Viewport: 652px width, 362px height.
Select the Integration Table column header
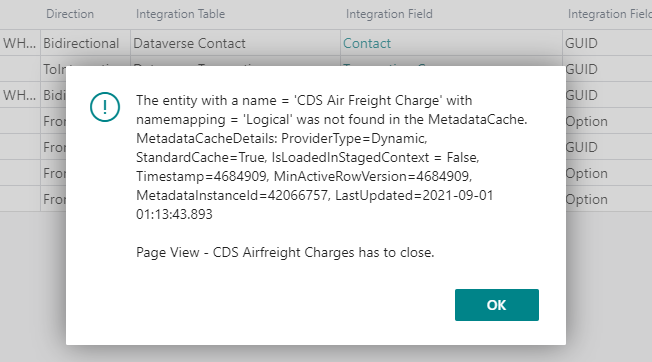[180, 14]
